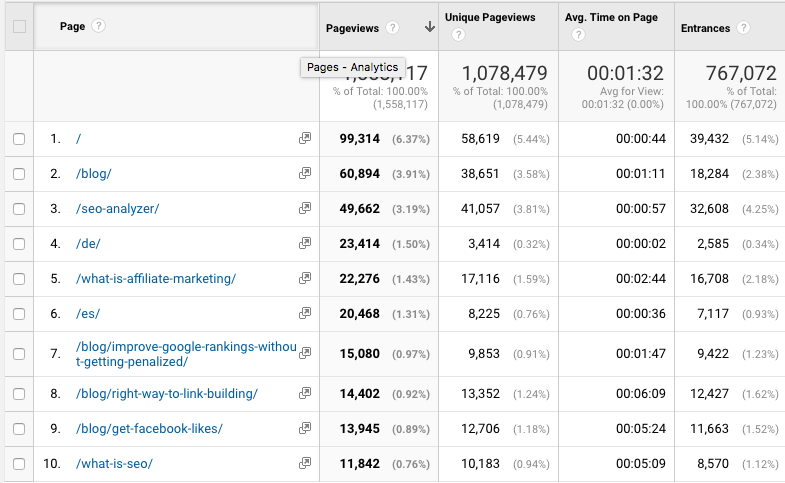Open the /blog/right-way-to-link-building/ page link

coord(167,393)
